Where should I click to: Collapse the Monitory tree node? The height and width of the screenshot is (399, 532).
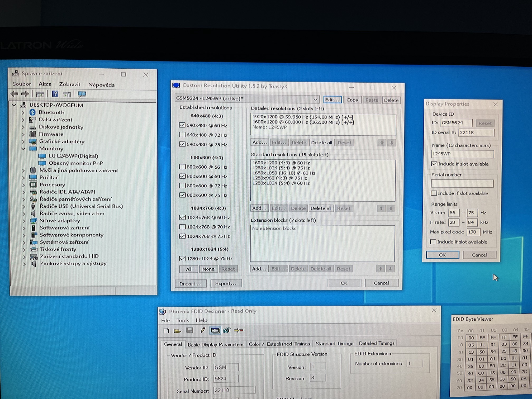coord(23,149)
